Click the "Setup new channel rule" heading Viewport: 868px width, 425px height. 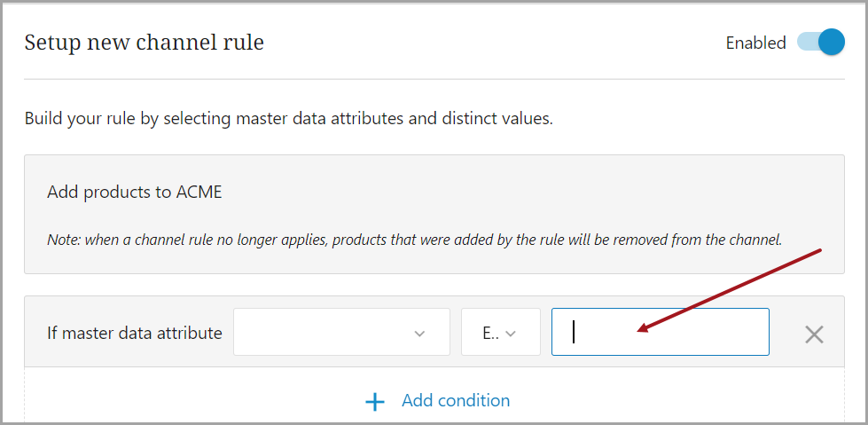[144, 42]
